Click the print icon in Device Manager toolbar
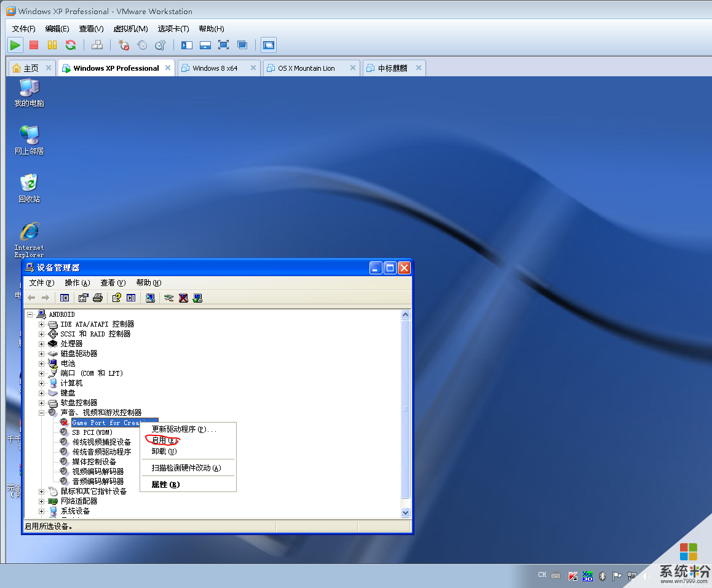The image size is (712, 588). pyautogui.click(x=98, y=298)
